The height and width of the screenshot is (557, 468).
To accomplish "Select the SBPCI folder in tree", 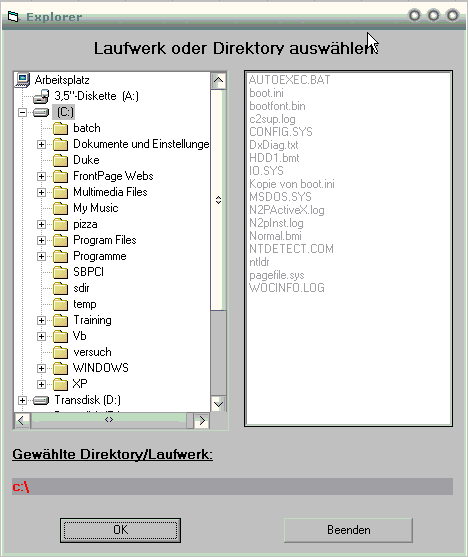I will click(x=88, y=272).
